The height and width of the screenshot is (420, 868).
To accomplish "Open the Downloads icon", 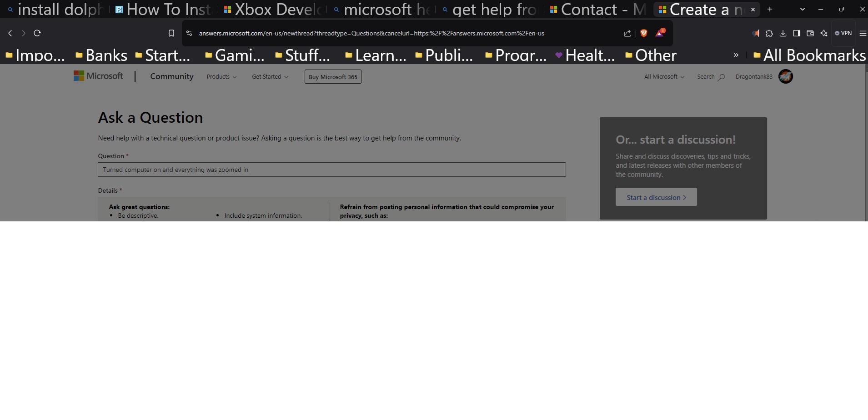I will [783, 33].
